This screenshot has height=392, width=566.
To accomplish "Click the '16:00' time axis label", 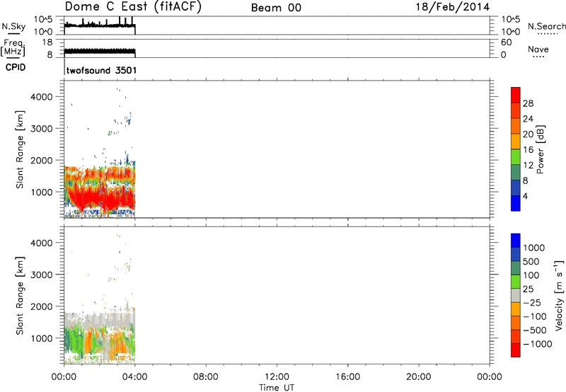I will [347, 377].
